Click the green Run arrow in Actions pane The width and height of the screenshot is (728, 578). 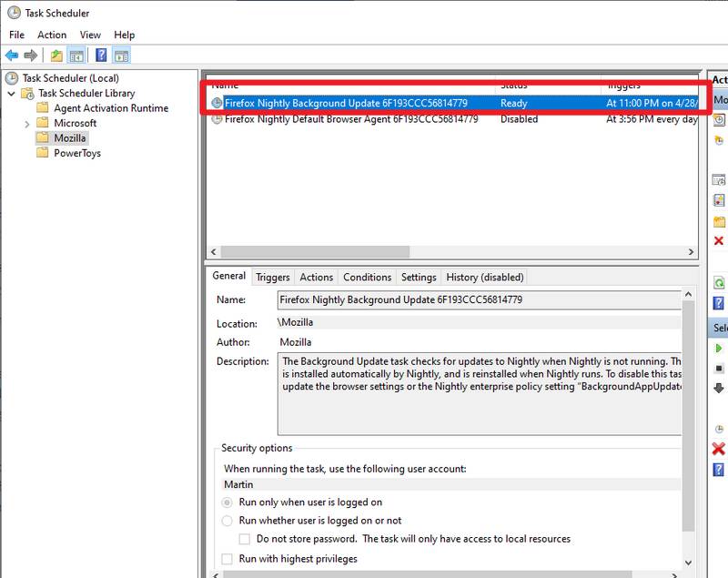coord(720,349)
